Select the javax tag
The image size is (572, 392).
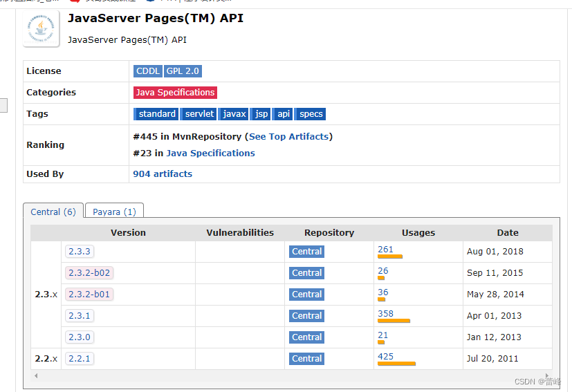[x=234, y=114]
